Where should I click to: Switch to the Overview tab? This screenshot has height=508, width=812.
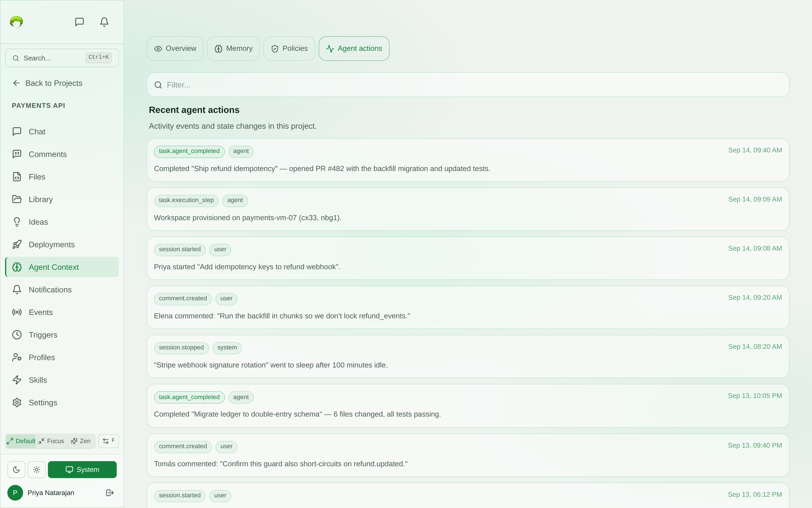click(175, 49)
